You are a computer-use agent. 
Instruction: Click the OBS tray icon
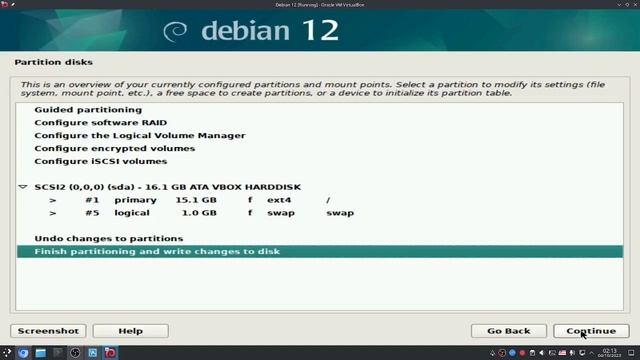(502, 353)
